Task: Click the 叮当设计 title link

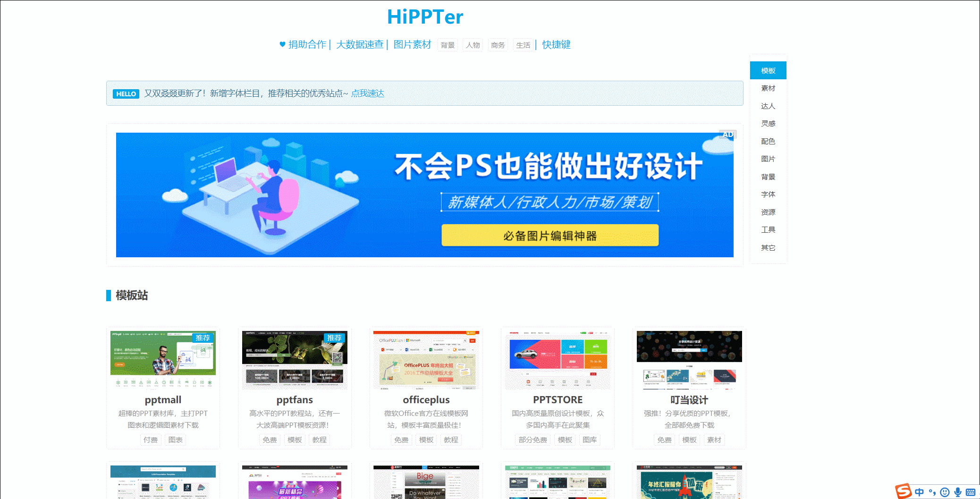Action: pos(689,400)
